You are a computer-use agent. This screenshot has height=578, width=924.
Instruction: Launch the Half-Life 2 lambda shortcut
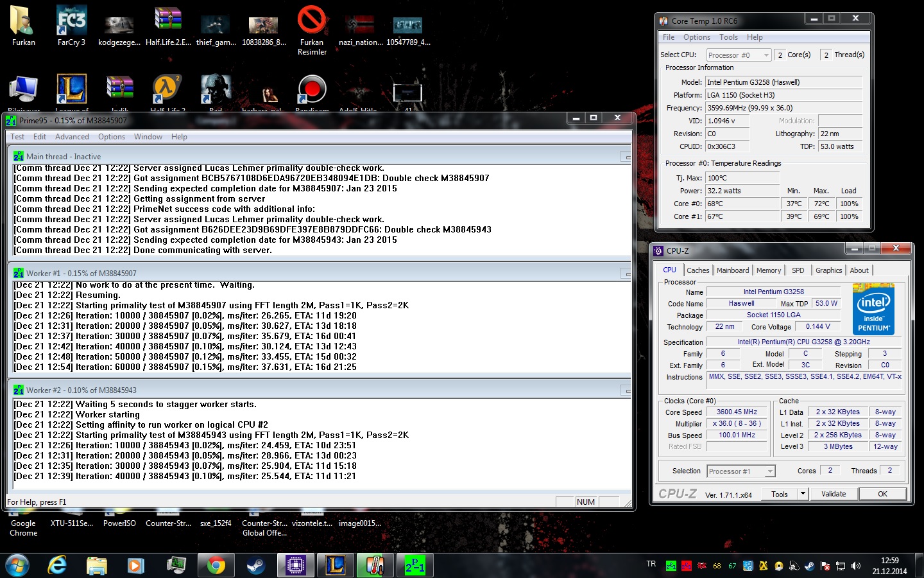coord(167,90)
